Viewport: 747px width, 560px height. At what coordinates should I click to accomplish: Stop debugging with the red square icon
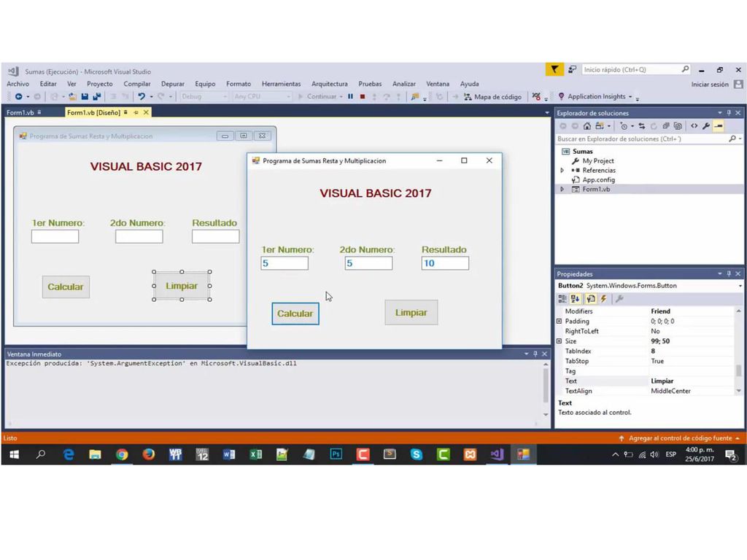(363, 97)
